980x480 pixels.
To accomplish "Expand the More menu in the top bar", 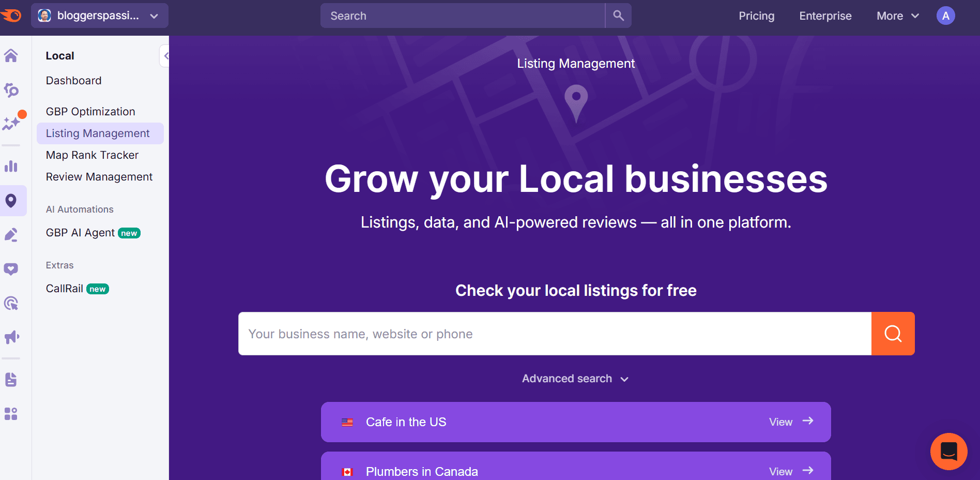I will [897, 16].
